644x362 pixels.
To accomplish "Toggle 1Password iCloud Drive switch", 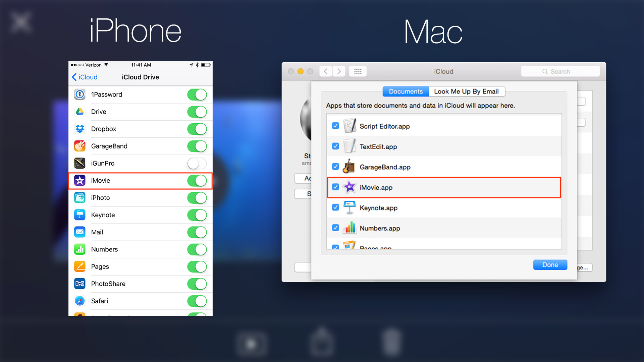I will 197,95.
